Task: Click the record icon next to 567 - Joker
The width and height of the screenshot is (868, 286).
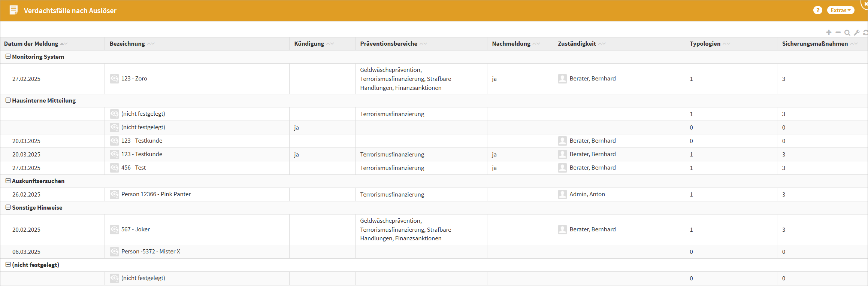Action: pyautogui.click(x=114, y=229)
